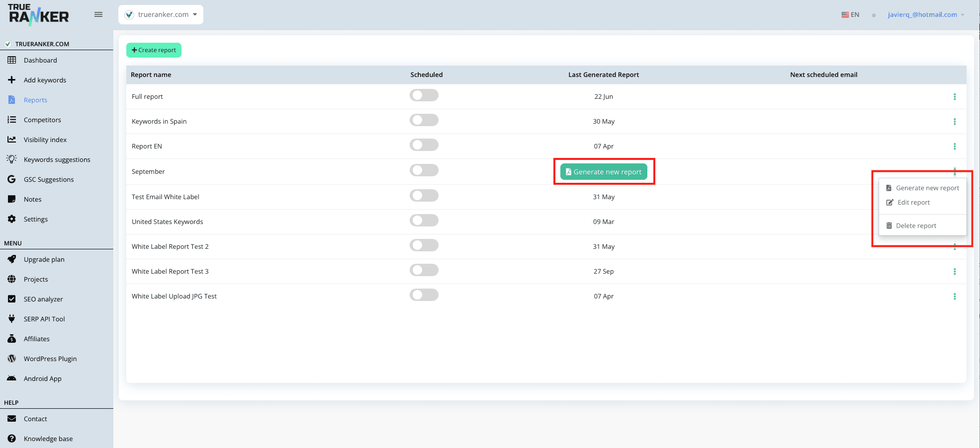Open the Affiliates link
This screenshot has width=980, height=448.
(37, 339)
